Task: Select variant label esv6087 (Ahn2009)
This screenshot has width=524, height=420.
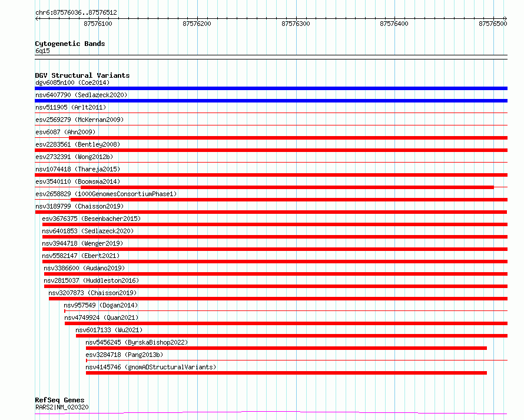Action: click(x=65, y=132)
